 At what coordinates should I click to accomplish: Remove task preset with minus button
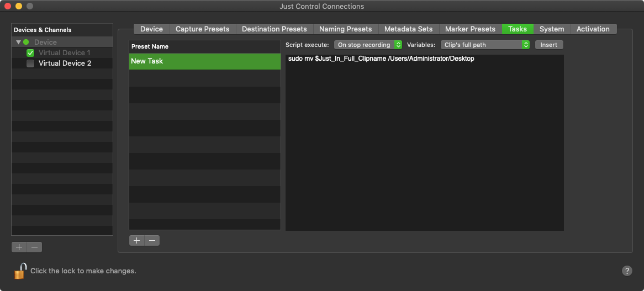(152, 241)
